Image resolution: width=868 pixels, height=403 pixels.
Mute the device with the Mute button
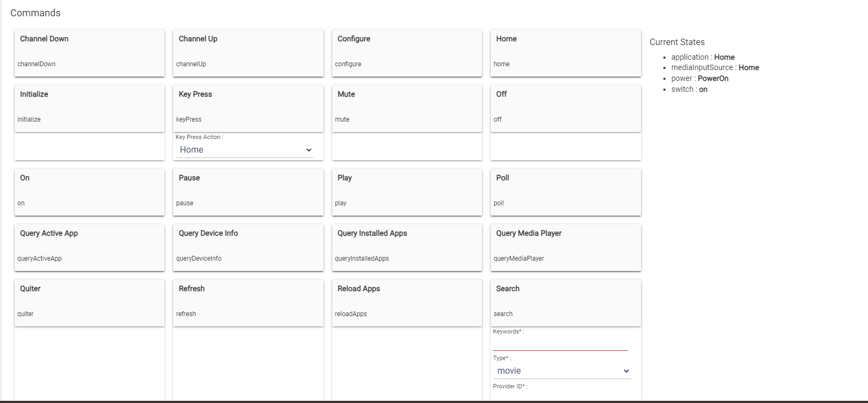point(407,108)
